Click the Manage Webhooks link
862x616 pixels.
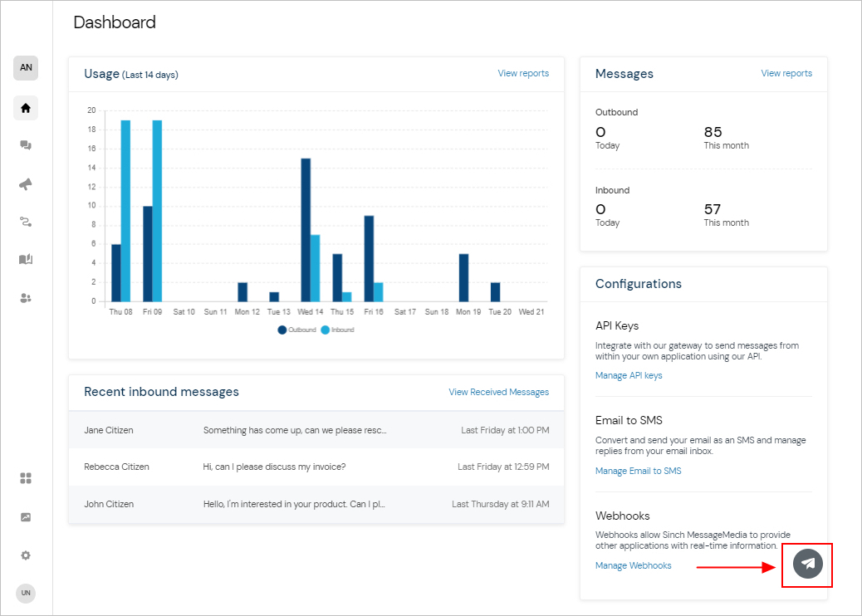click(x=633, y=565)
